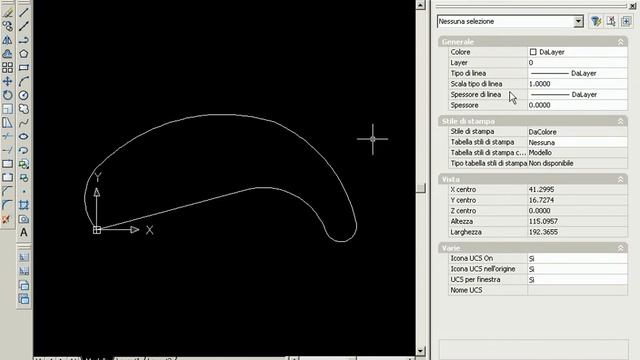
Task: Select the Ellipse Arc tool
Action: click(x=24, y=150)
